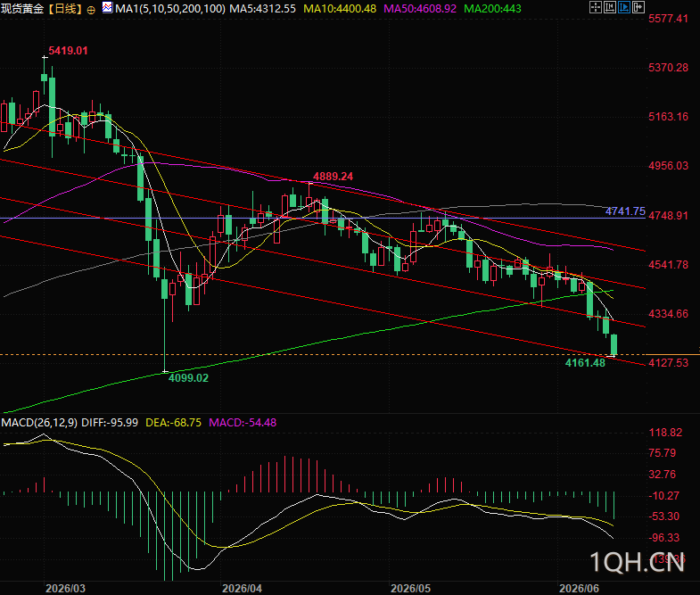Click the MA50:4608.92 value
700x595 pixels.
pos(420,9)
